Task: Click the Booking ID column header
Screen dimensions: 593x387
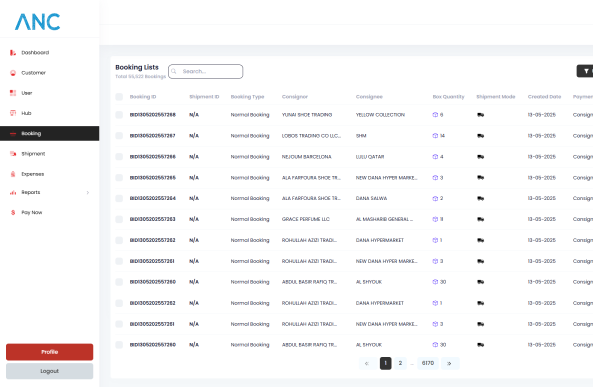Action: coord(143,97)
